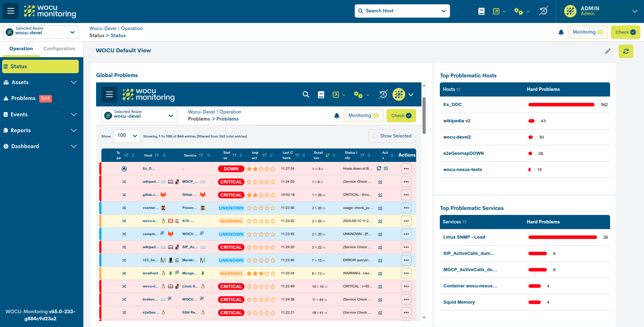Open the documentation book icon

tap(481, 11)
